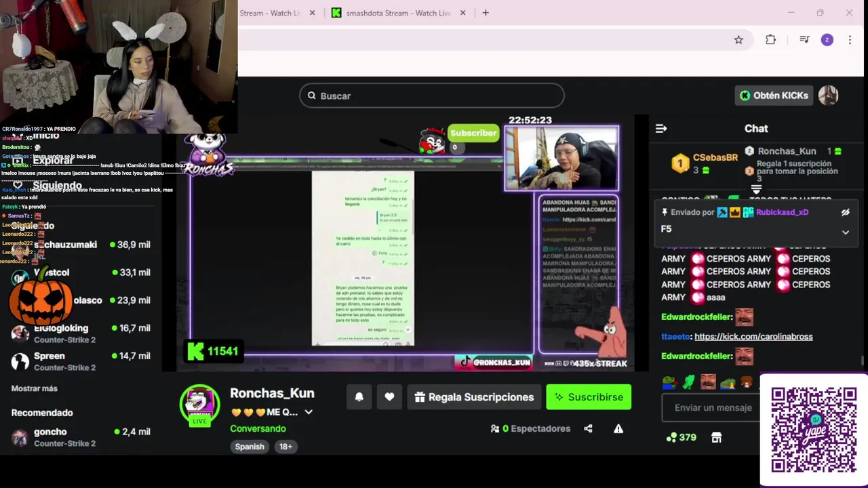Open the media control icon in browser toolbar
Screen dimensions: 868x488
(804, 40)
